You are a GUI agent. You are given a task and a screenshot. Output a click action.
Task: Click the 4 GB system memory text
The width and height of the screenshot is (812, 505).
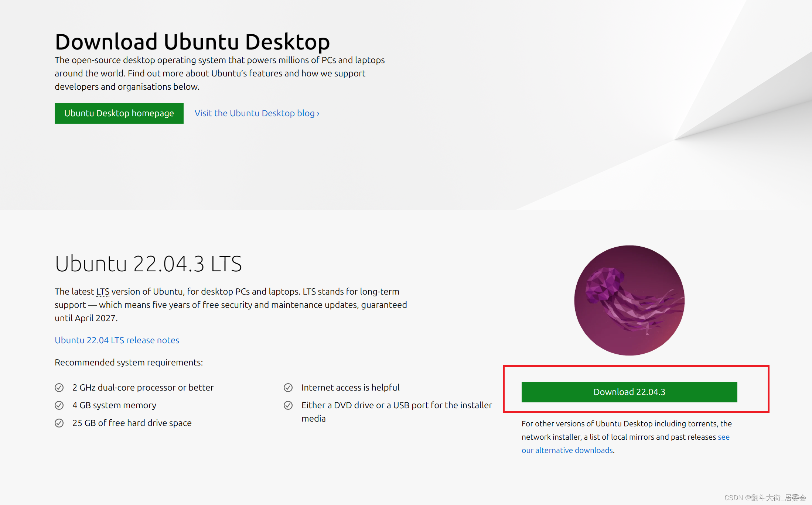tap(114, 405)
